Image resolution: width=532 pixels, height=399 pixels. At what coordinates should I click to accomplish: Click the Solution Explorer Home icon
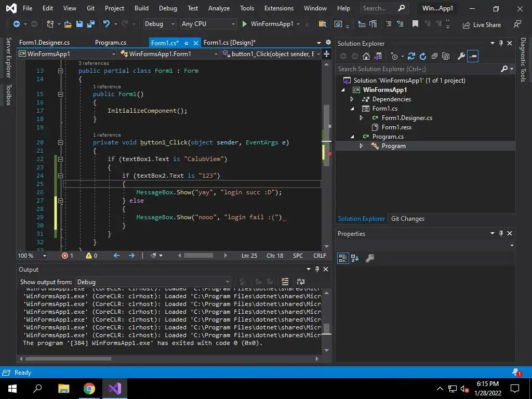coord(366,56)
